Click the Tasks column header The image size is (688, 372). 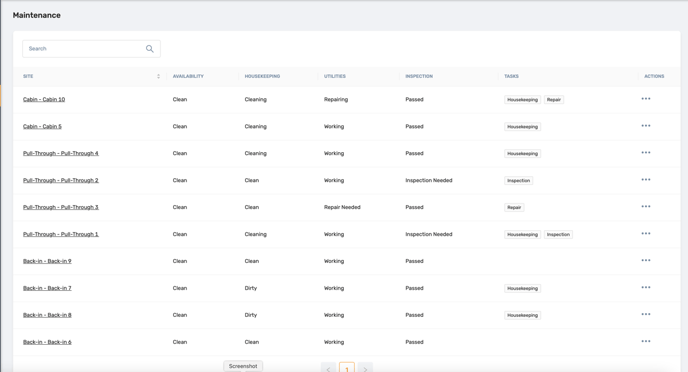[511, 76]
